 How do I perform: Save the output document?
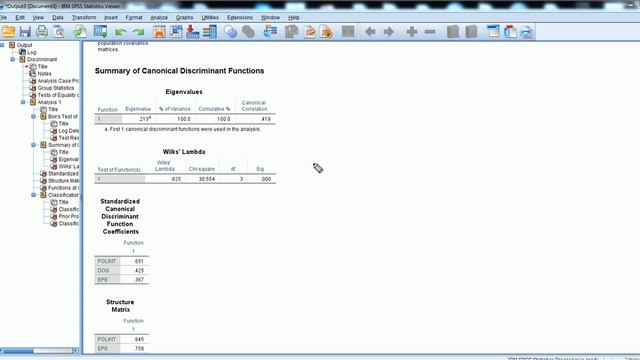click(25, 31)
